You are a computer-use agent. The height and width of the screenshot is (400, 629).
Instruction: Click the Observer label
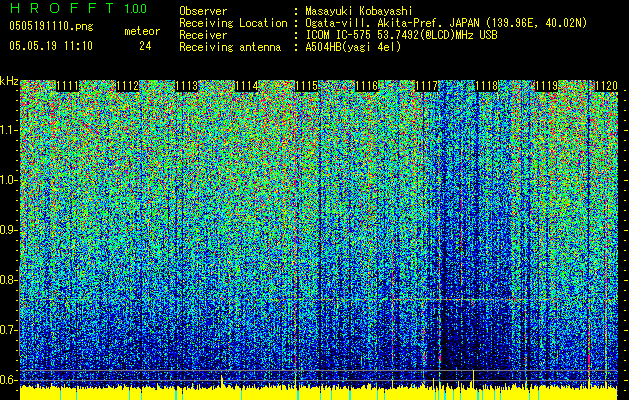pyautogui.click(x=203, y=11)
